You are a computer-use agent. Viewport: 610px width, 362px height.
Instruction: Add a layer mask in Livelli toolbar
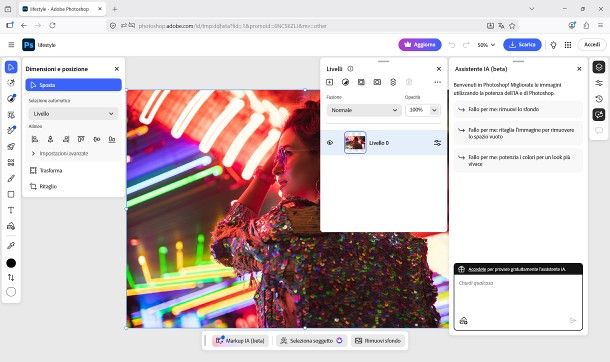coord(361,82)
